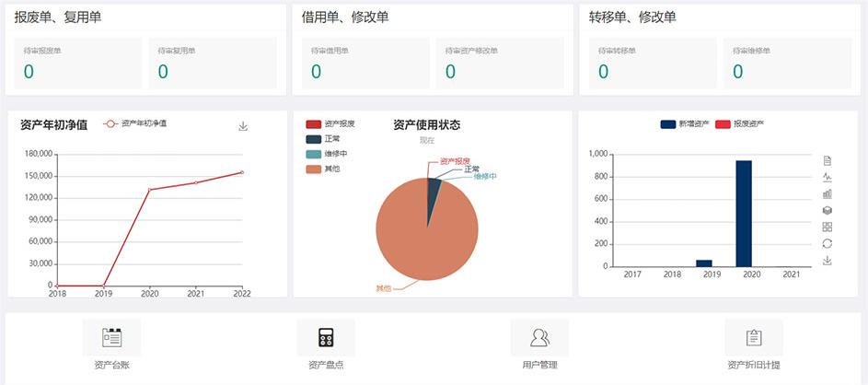The width and height of the screenshot is (868, 385).
Task: Open 用户管理 user icon
Action: pyautogui.click(x=539, y=337)
